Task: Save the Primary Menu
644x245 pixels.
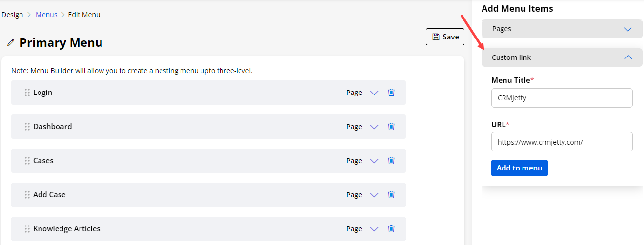Action: click(445, 37)
